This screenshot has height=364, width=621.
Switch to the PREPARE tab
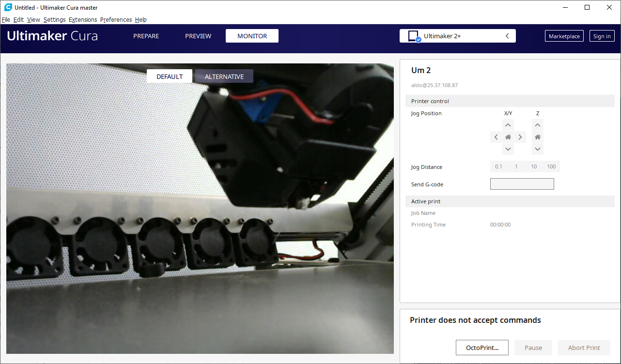tap(146, 35)
